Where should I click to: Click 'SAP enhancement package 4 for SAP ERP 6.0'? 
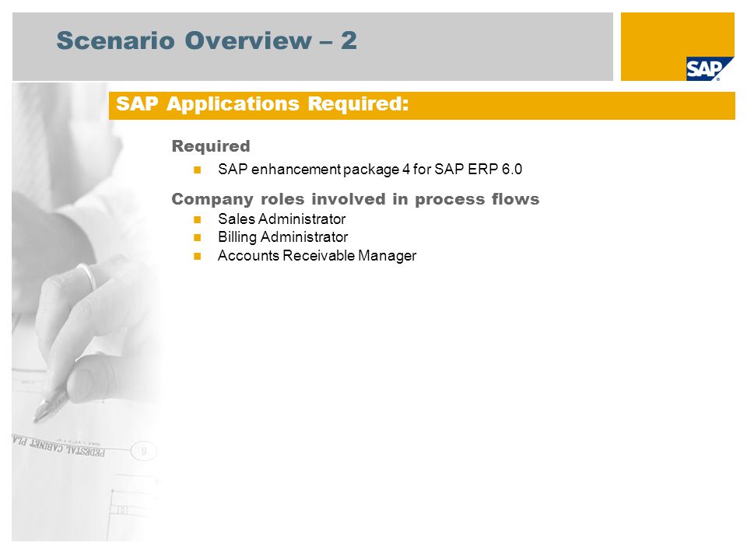point(370,169)
